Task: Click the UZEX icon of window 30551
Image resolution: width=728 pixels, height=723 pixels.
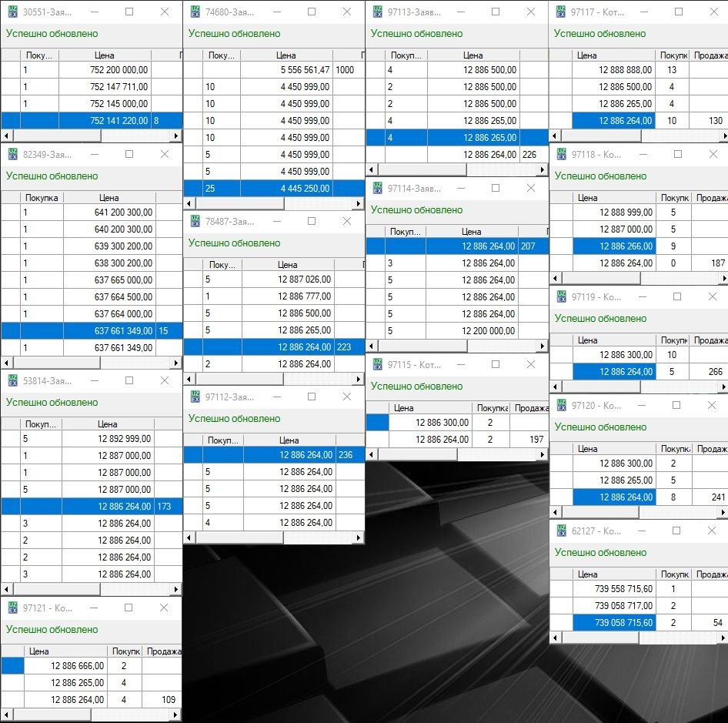Action: click(12, 12)
